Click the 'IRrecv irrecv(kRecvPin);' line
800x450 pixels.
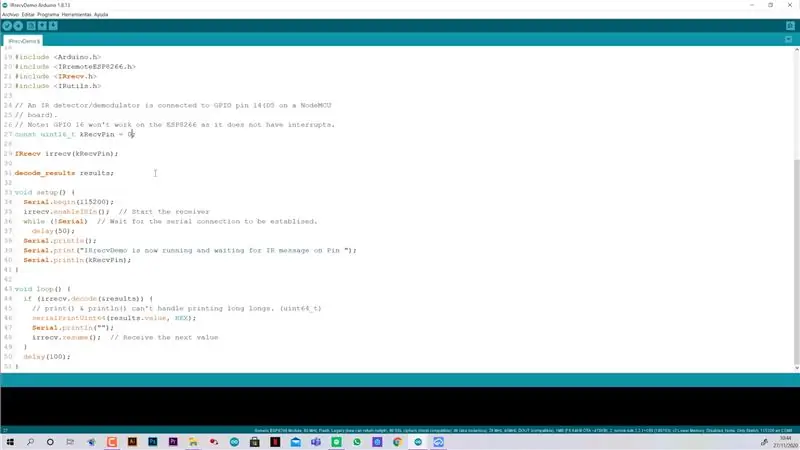point(66,154)
